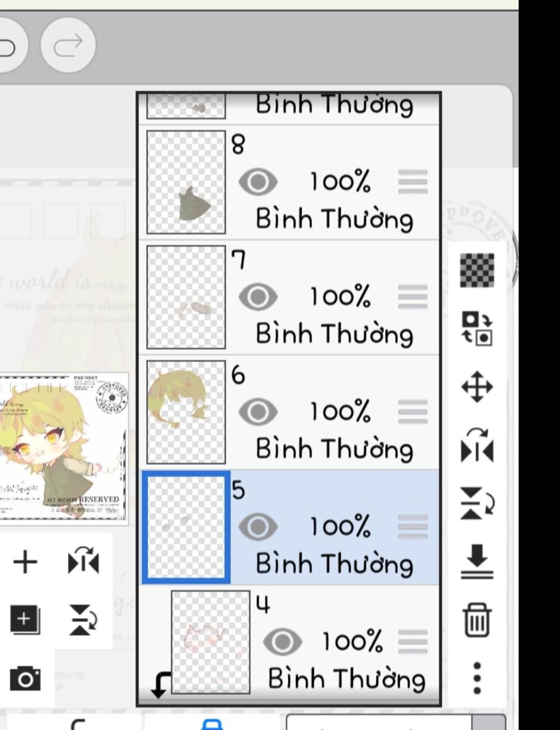Hide layer 5 with eye icon
Screen dimensions: 560x730
[x=258, y=526]
